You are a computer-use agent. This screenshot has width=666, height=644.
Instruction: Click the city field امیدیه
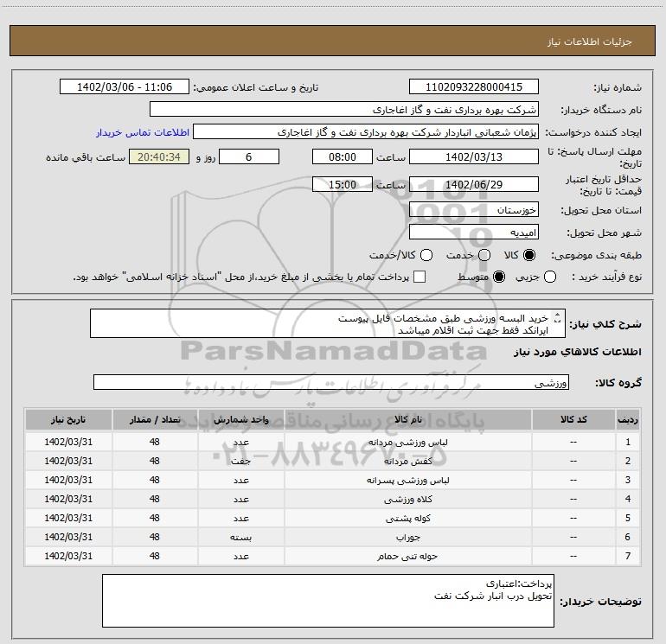coord(474,232)
